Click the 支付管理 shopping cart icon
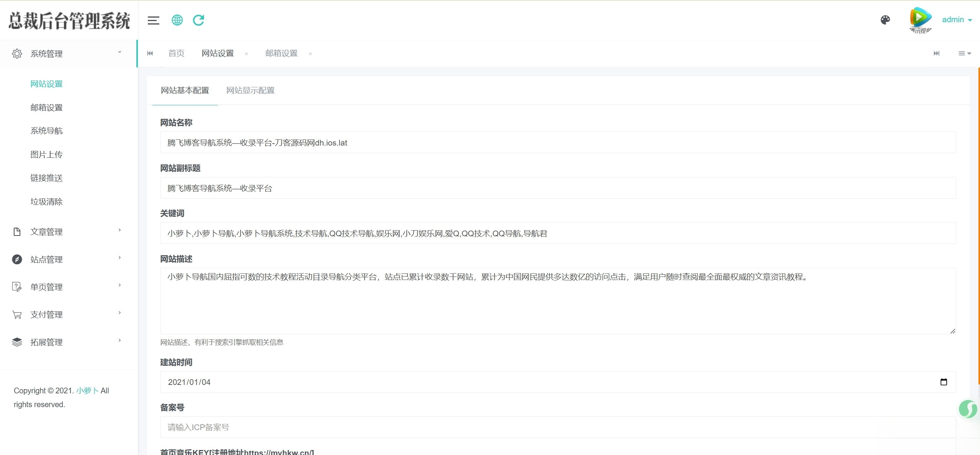This screenshot has height=455, width=980. [17, 314]
